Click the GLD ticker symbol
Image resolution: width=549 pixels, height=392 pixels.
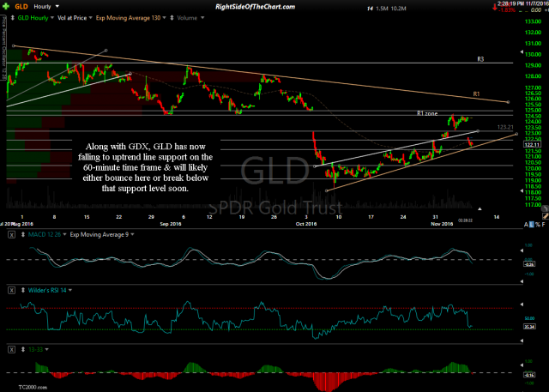click(x=21, y=7)
